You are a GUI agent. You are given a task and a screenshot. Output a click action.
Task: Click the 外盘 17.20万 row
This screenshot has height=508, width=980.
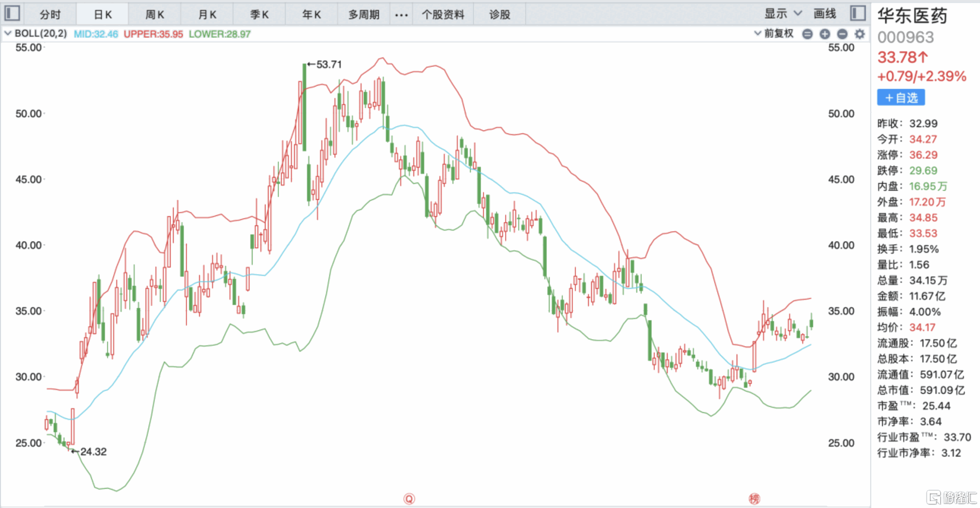(912, 202)
